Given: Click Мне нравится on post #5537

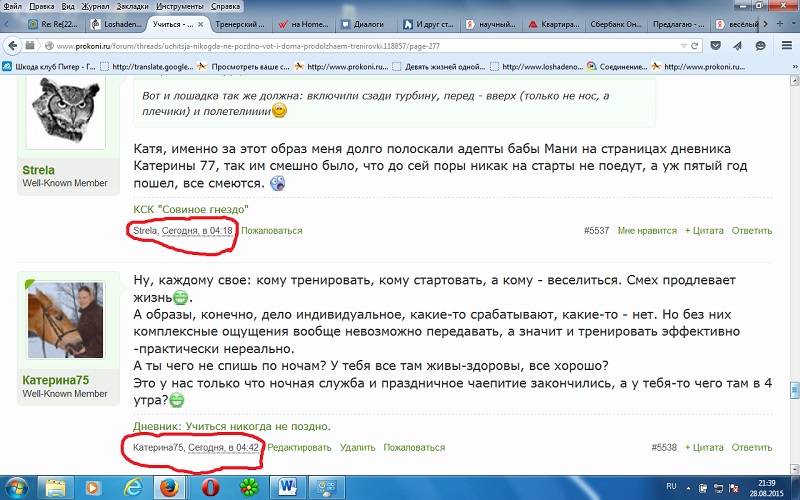Looking at the screenshot, I should tap(646, 230).
